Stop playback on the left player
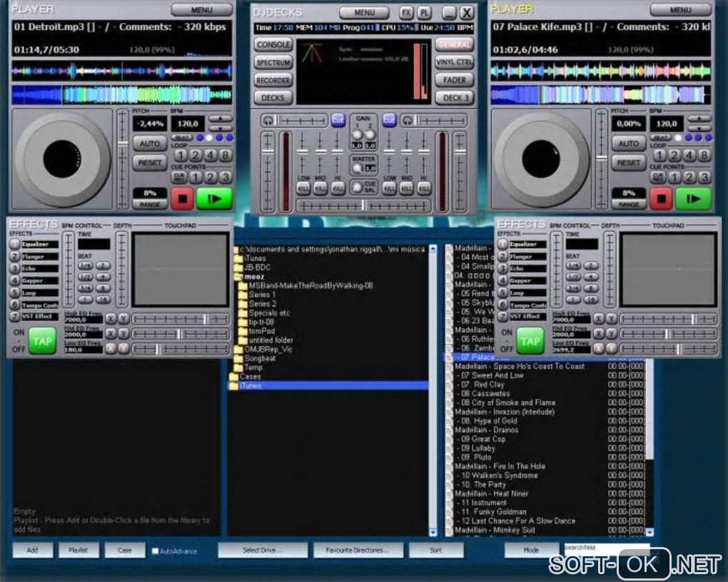This screenshot has height=582, width=728. pos(183,199)
